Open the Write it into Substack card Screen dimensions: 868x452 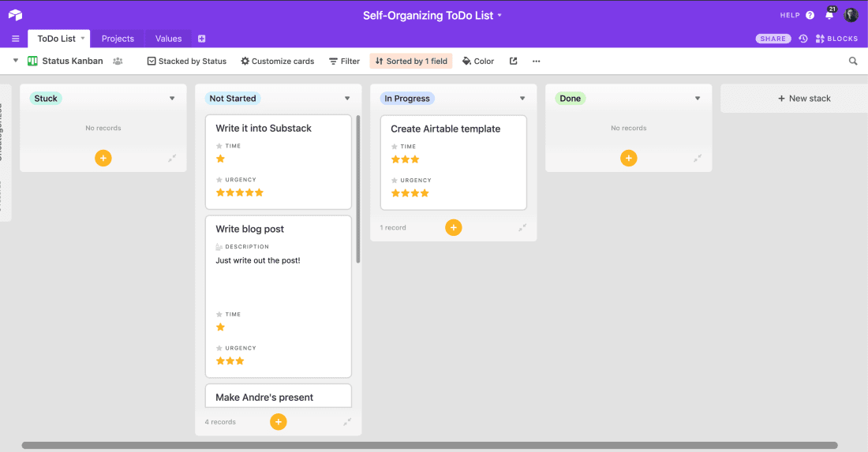(x=279, y=162)
